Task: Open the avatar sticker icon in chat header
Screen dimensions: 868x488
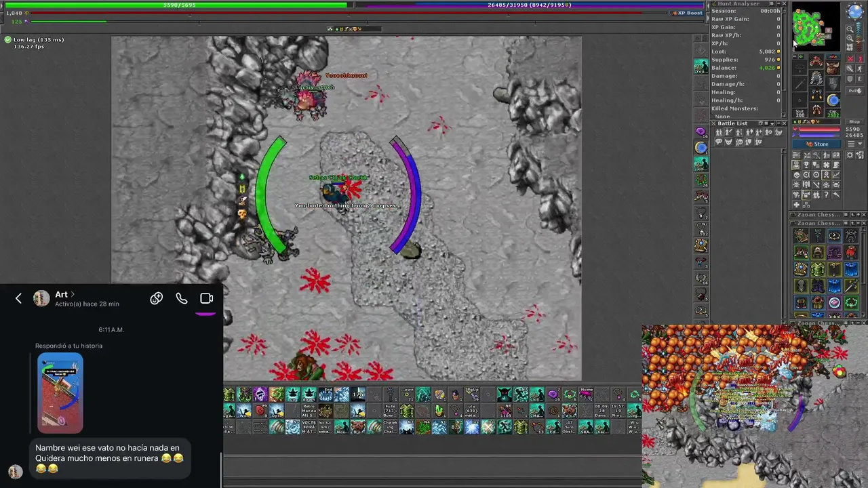Action: [157, 298]
